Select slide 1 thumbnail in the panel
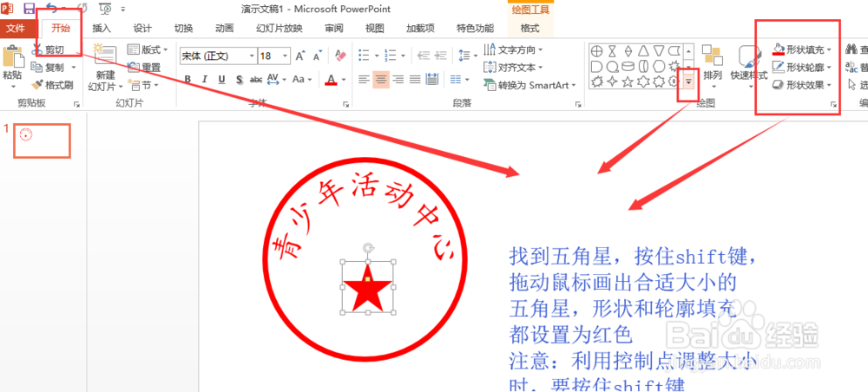The height and width of the screenshot is (392, 868). [x=42, y=140]
